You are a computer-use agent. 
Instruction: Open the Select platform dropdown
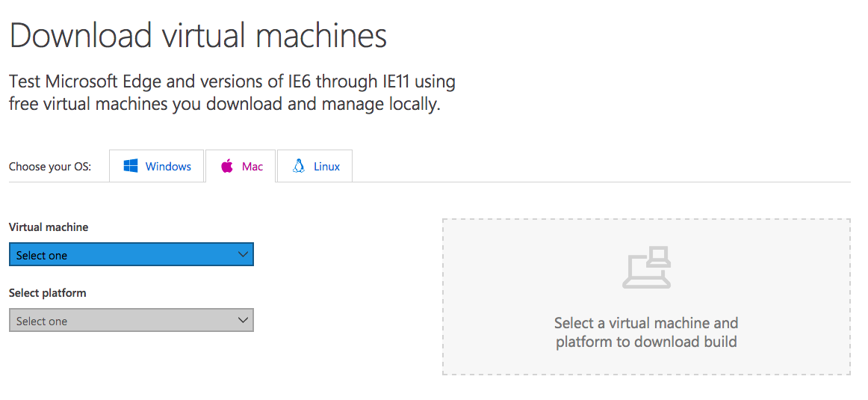[x=131, y=320]
